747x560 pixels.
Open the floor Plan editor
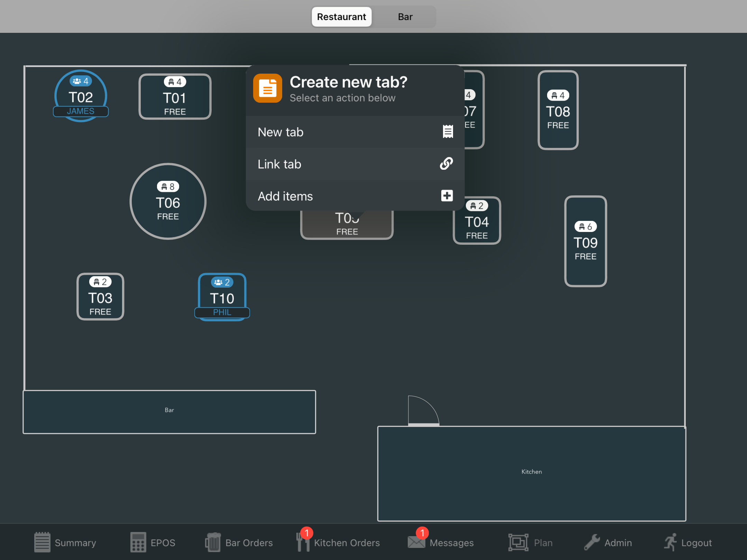pyautogui.click(x=531, y=542)
